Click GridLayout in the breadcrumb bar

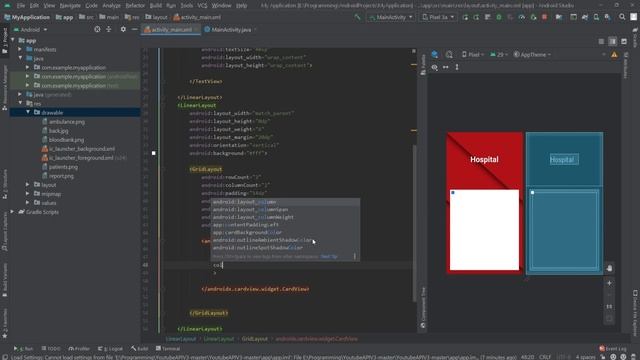click(x=255, y=339)
